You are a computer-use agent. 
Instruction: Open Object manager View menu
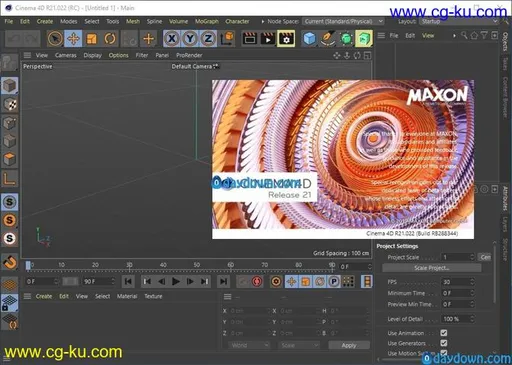(x=428, y=35)
